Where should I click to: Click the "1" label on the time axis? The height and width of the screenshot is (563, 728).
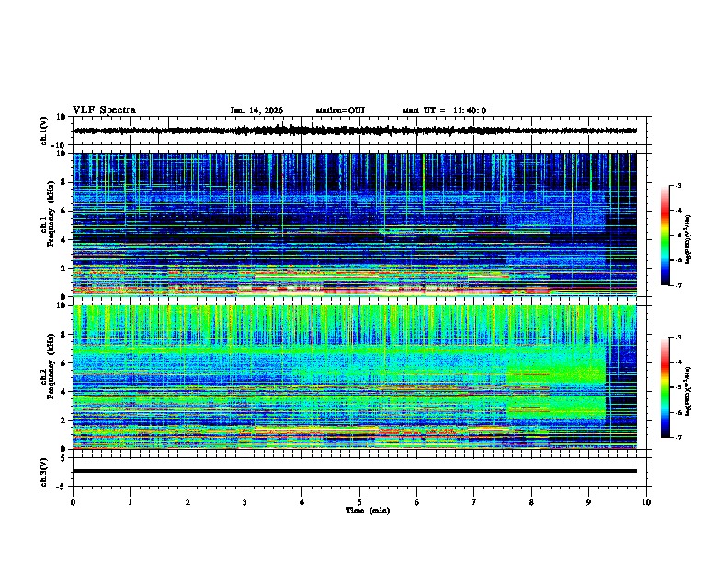(130, 502)
